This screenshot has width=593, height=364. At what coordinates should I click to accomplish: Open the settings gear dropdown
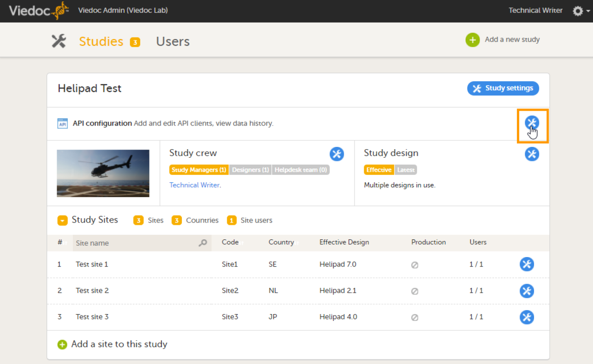pos(578,10)
